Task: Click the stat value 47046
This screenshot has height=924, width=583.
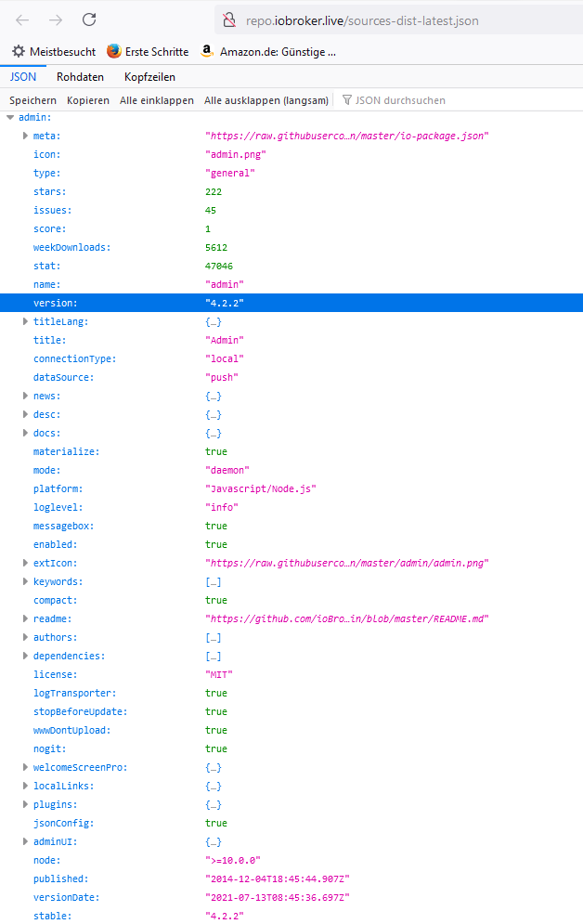Action: tap(219, 266)
